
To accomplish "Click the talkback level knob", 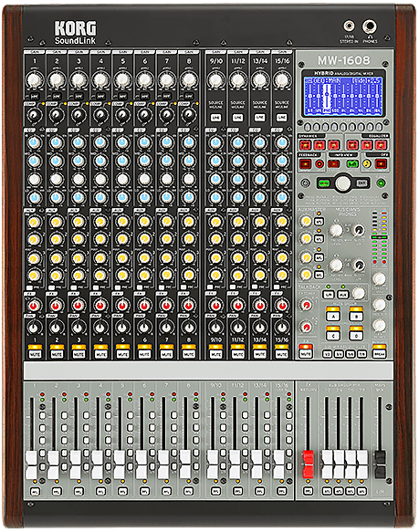I will click(359, 294).
